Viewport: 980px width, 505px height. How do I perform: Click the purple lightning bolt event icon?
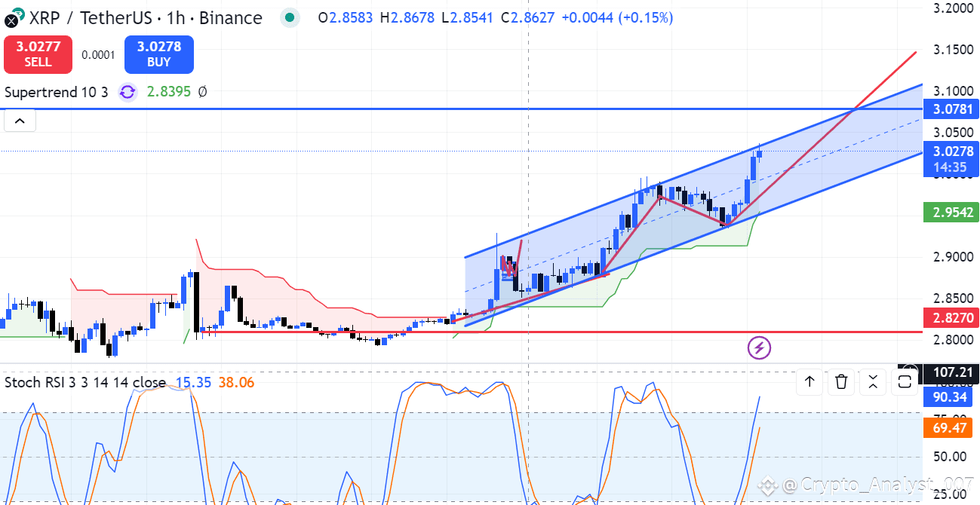(759, 347)
